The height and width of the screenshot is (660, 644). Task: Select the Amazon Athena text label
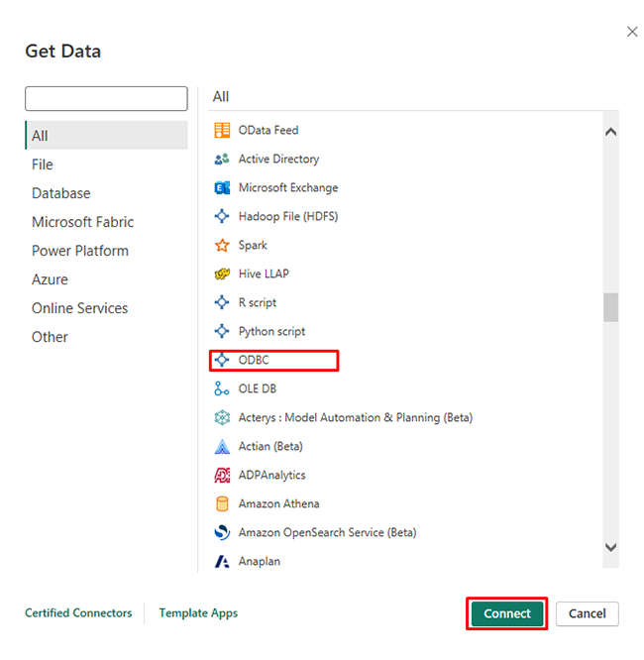pyautogui.click(x=278, y=503)
